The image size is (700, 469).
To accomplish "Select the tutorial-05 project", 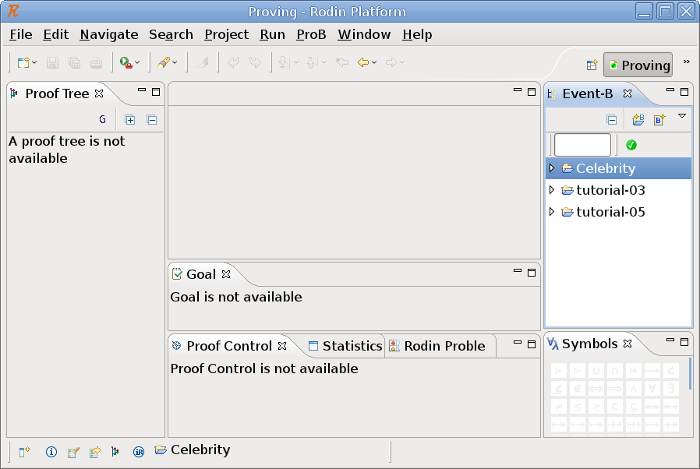I will (x=610, y=212).
